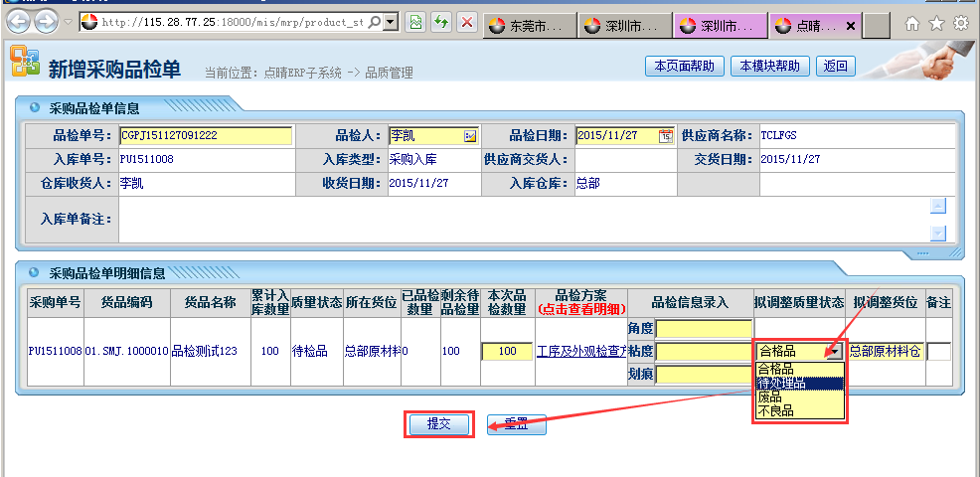Screen dimensions: 980x477
Task: Click the Favorites star icon
Action: click(936, 23)
